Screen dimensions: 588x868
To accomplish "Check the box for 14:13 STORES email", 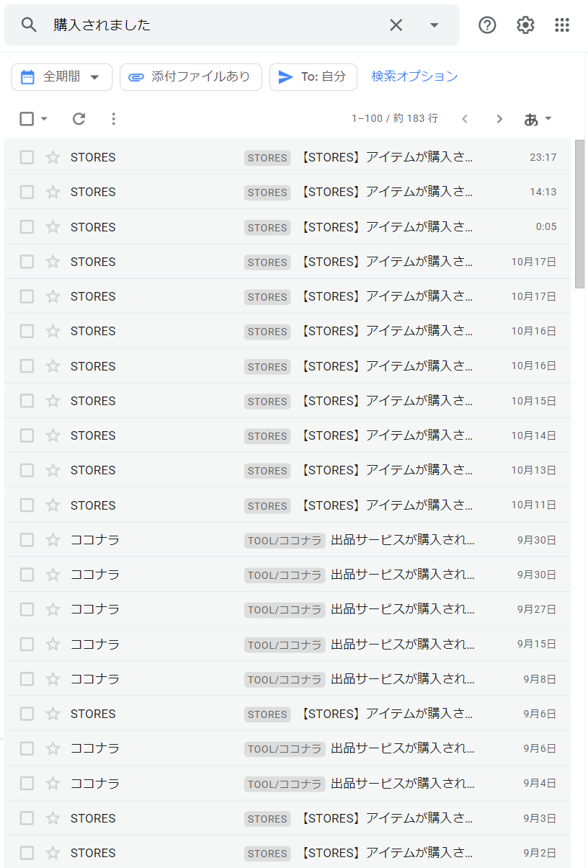I will click(27, 192).
